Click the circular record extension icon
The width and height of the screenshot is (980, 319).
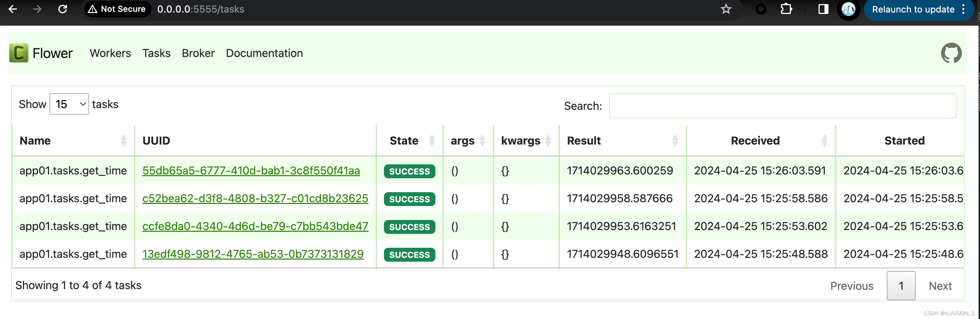761,9
